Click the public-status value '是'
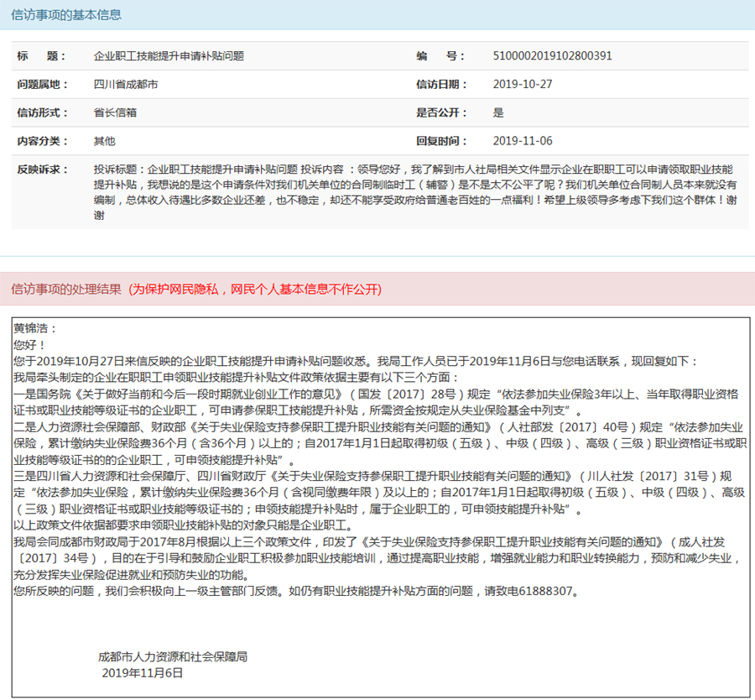 click(498, 112)
